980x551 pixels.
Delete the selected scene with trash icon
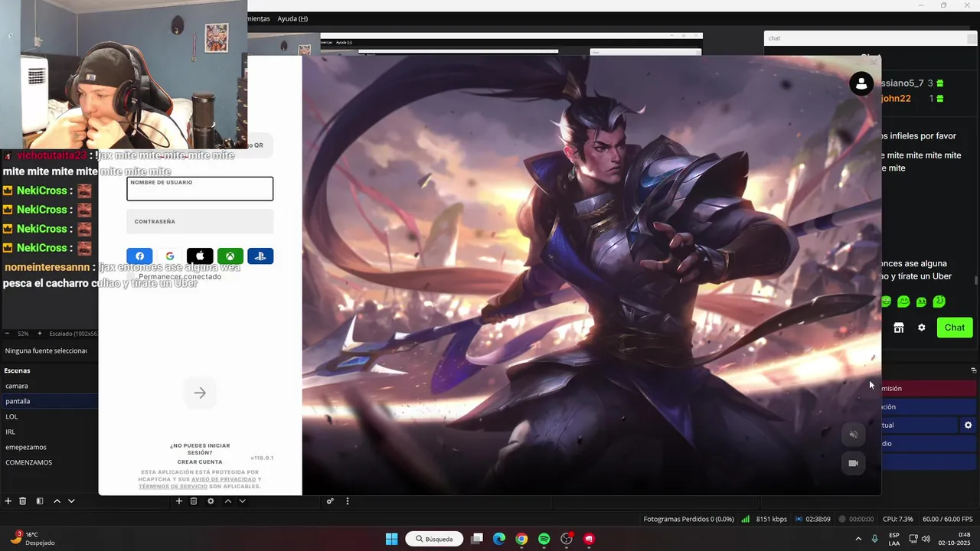[23, 501]
